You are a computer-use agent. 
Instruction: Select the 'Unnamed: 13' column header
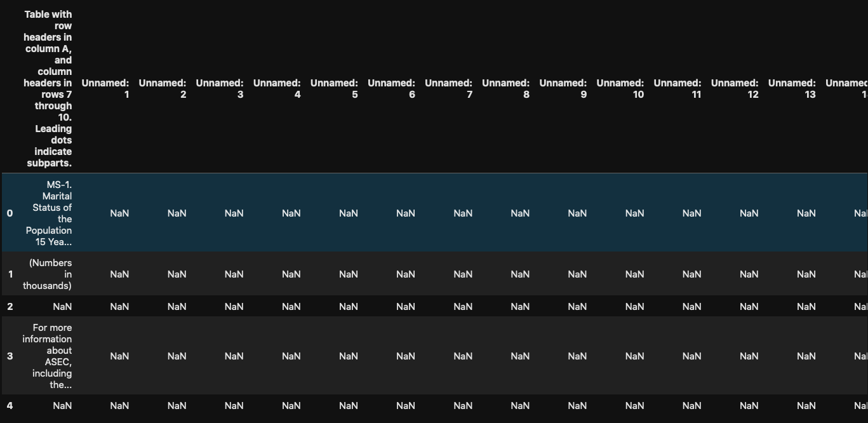coord(792,89)
